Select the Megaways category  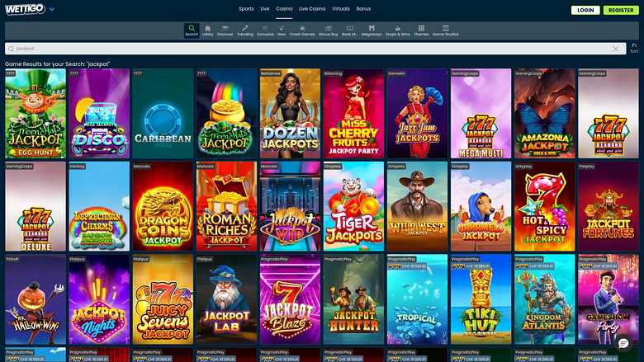372,31
